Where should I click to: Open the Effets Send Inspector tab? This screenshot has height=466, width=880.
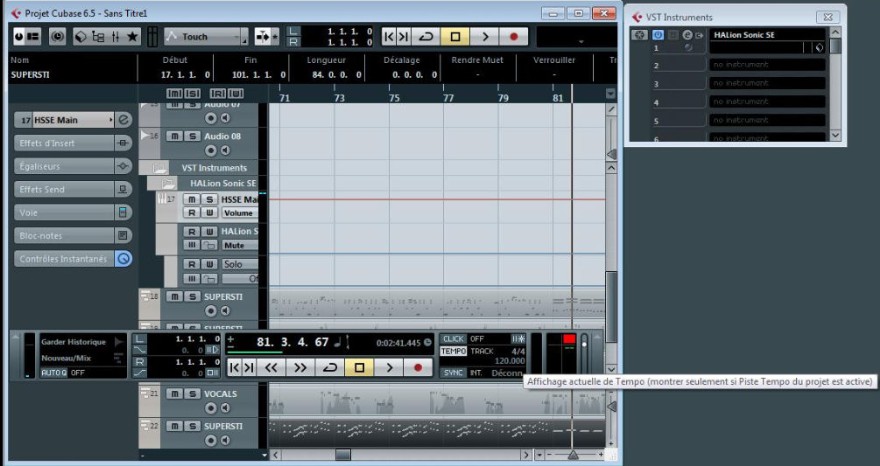click(64, 189)
